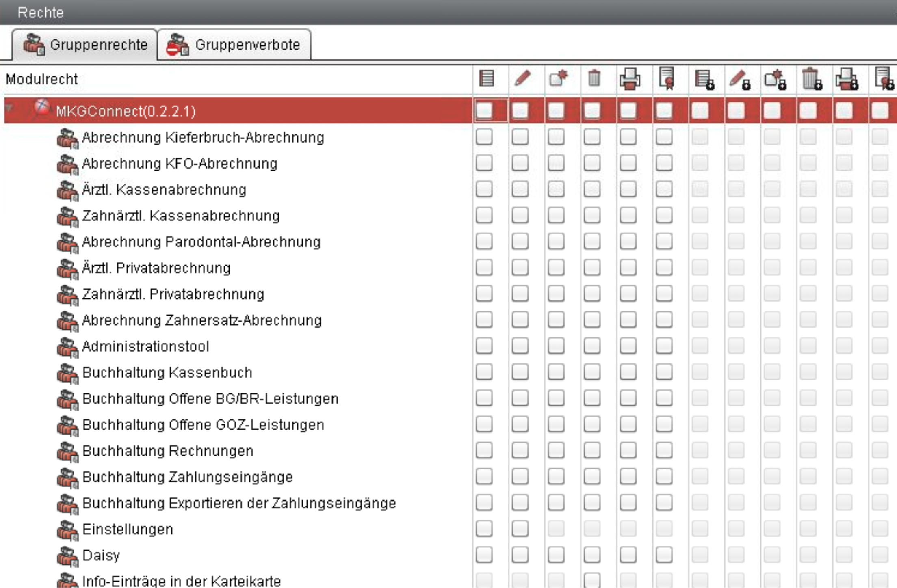This screenshot has width=897, height=588.
Task: Click the Gruppenverbote tab icon
Action: click(178, 44)
